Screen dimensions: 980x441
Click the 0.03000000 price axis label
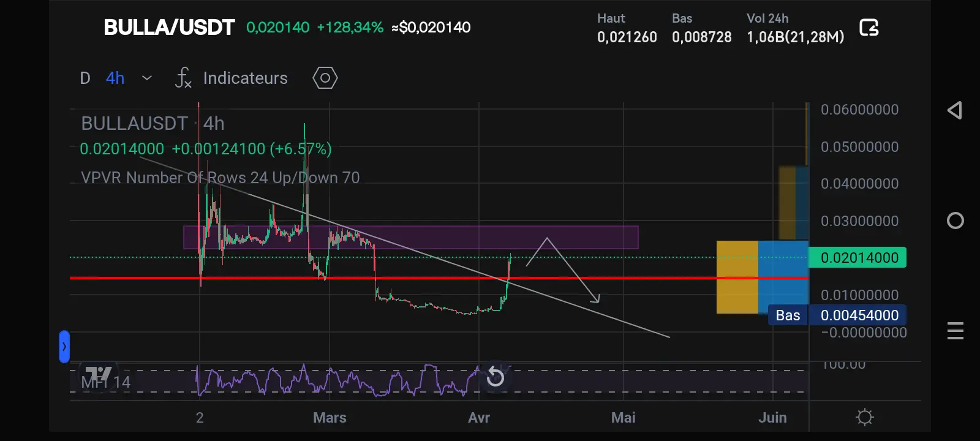[x=860, y=221]
